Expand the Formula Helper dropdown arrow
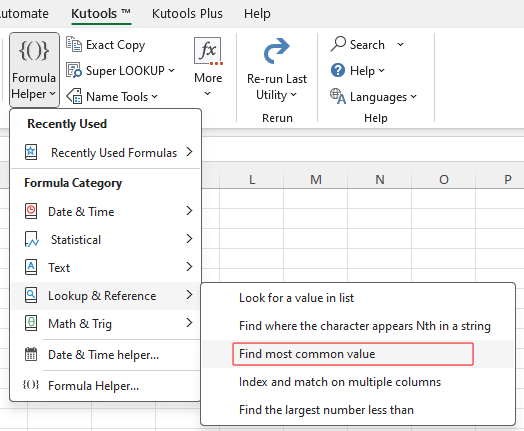This screenshot has height=431, width=524. [x=52, y=94]
